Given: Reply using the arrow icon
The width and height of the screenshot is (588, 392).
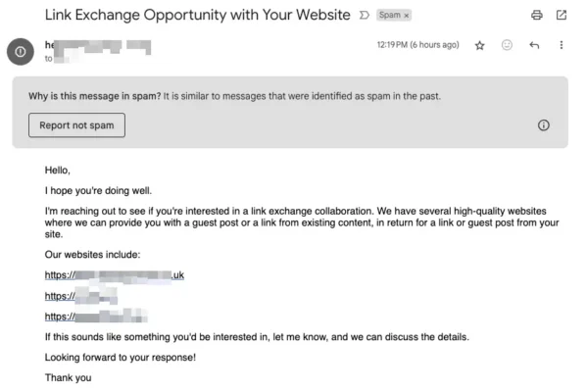Looking at the screenshot, I should pos(534,45).
